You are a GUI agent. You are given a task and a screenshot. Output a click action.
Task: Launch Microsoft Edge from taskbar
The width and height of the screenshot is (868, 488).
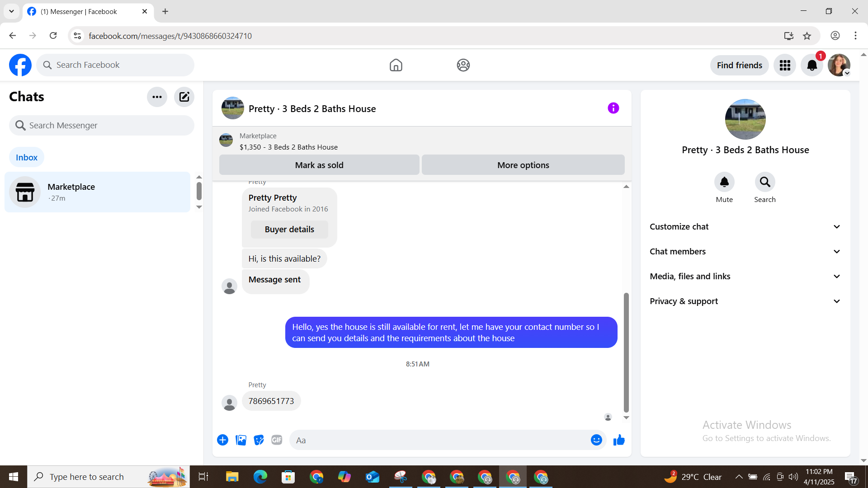(x=260, y=477)
